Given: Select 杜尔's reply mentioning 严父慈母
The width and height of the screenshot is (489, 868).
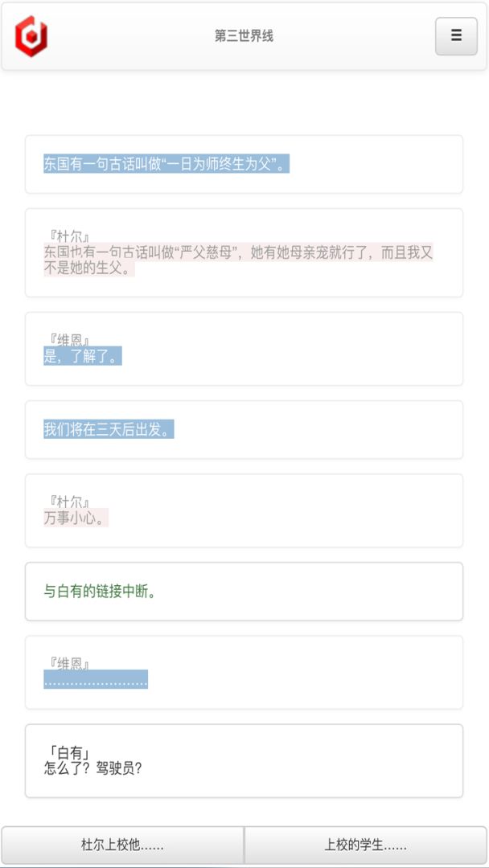Looking at the screenshot, I should [x=240, y=260].
